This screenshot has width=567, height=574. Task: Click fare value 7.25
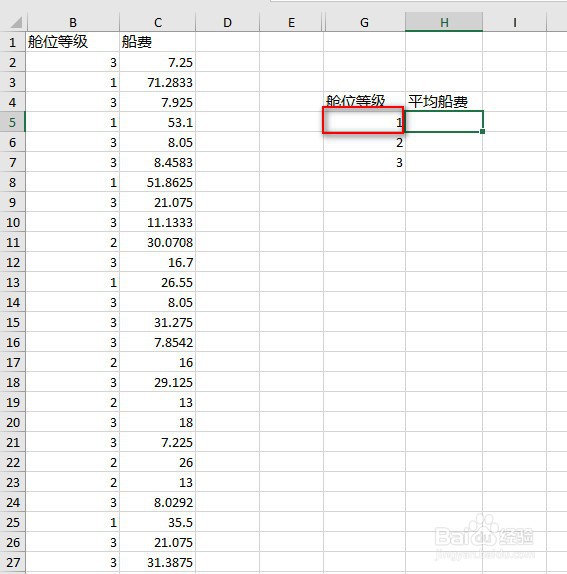[x=158, y=62]
